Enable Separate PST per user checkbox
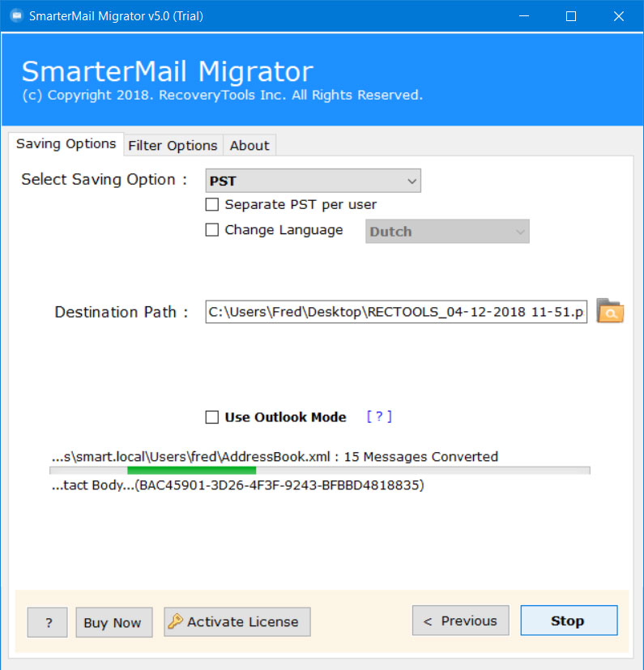 coord(212,204)
